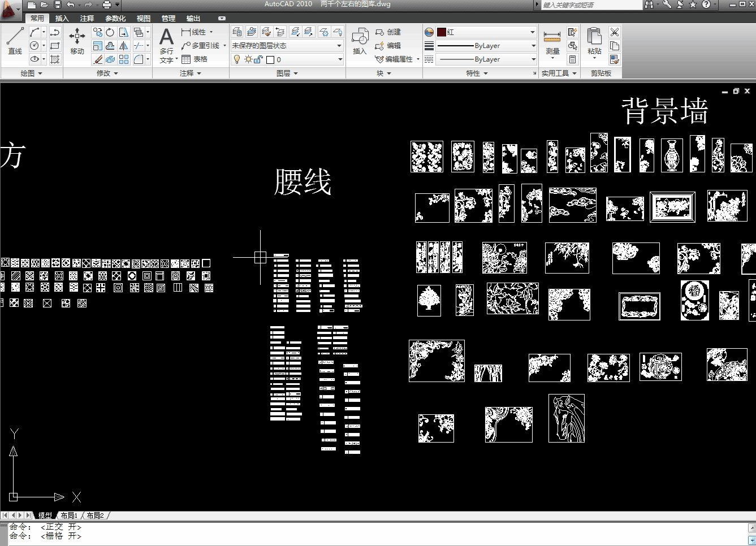The image size is (756, 546).
Task: Switch to the 布局2 layout tab
Action: (x=95, y=515)
